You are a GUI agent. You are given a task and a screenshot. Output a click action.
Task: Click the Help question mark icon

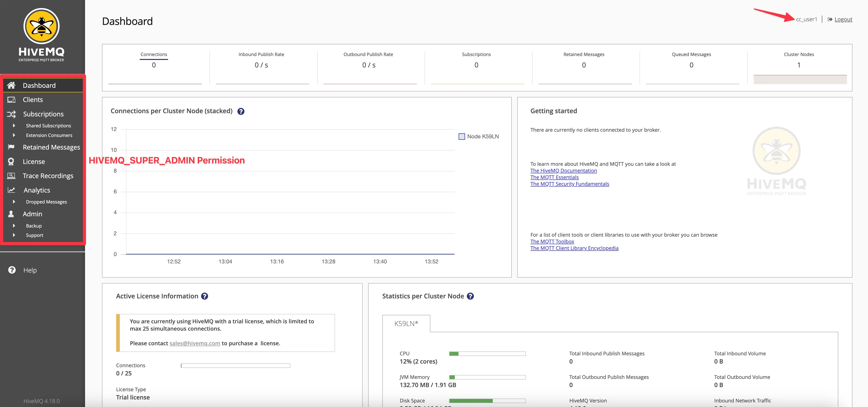[x=12, y=270]
